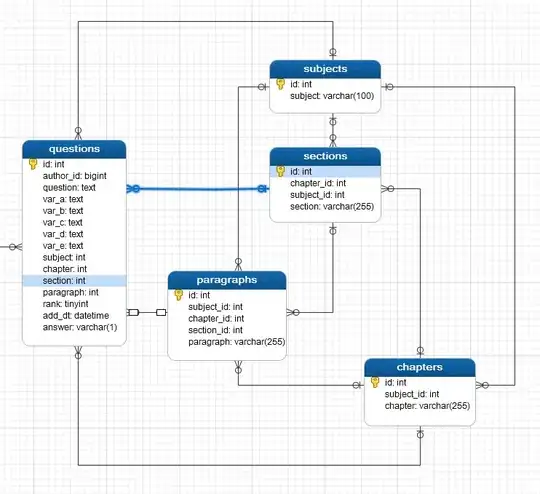
Task: Select the paragraphs table header
Action: (x=227, y=280)
